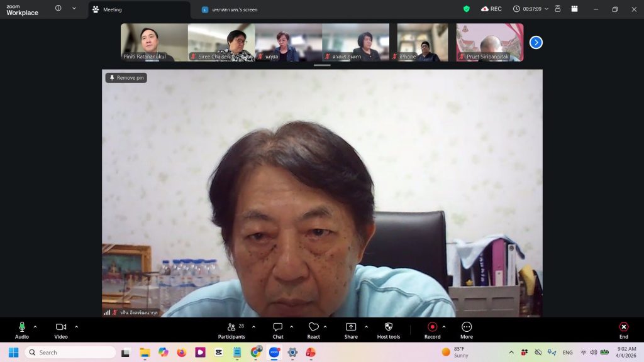This screenshot has height=362, width=644.
Task: Show next participants with blue arrow
Action: 536,42
